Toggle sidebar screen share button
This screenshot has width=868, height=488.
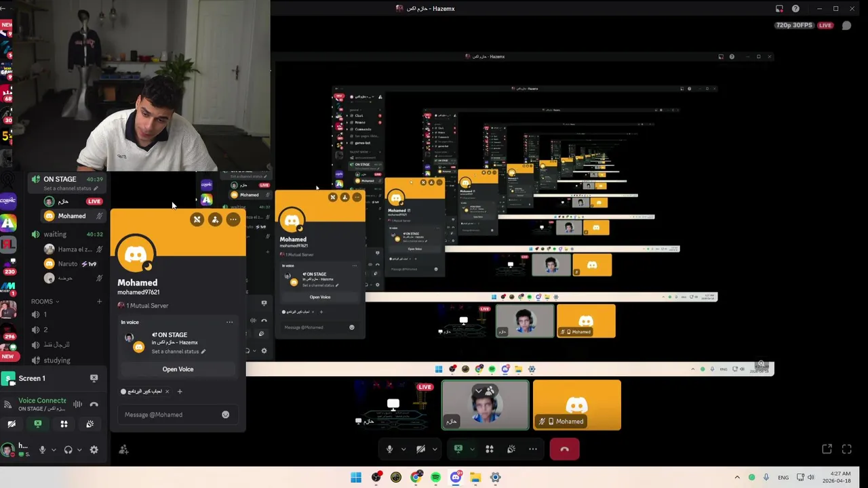coord(38,424)
